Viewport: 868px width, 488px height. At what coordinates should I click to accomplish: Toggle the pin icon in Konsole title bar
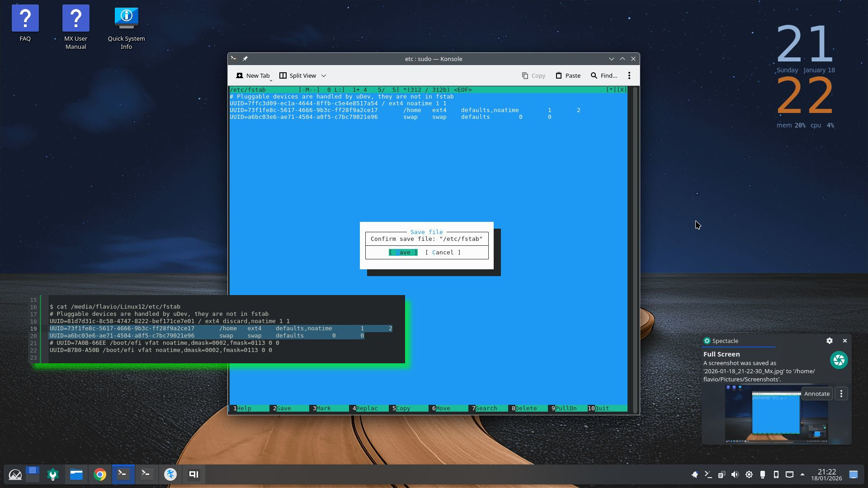(x=245, y=59)
